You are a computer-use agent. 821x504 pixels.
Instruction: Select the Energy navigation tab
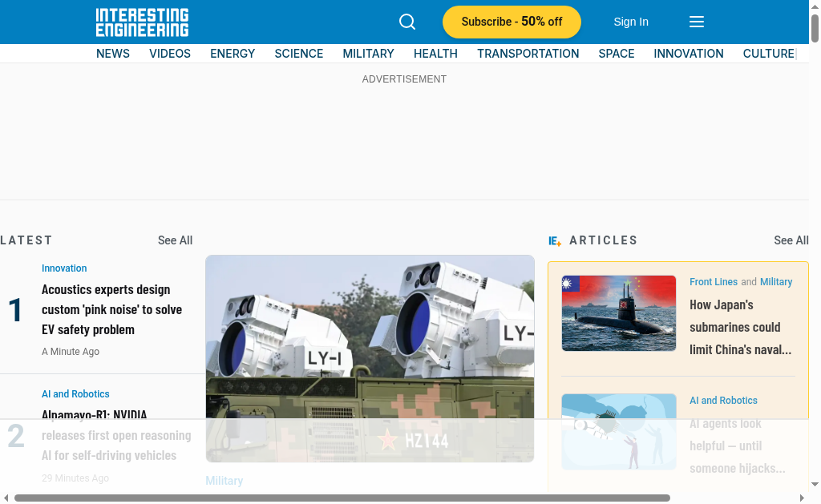[x=233, y=54]
